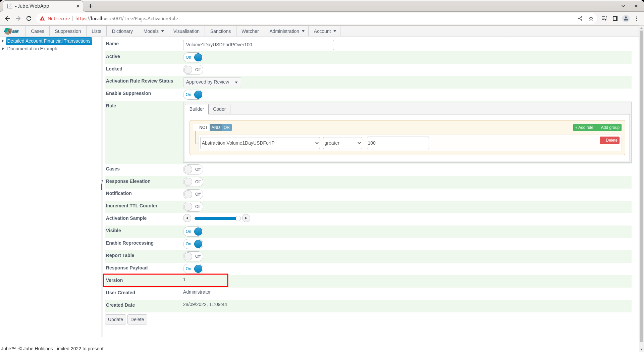644x352 pixels.
Task: Bookmark this page with star icon
Action: coord(591,18)
